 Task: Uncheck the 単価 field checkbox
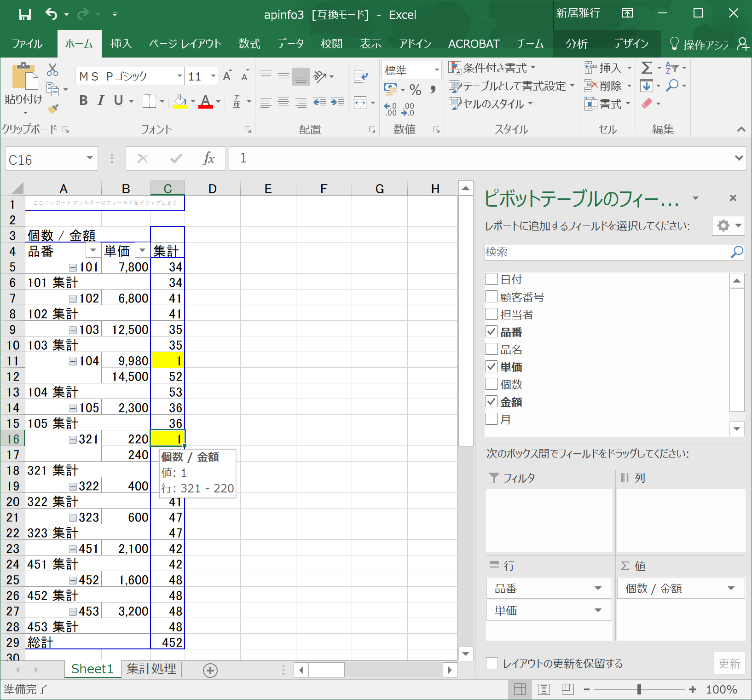tap(492, 367)
